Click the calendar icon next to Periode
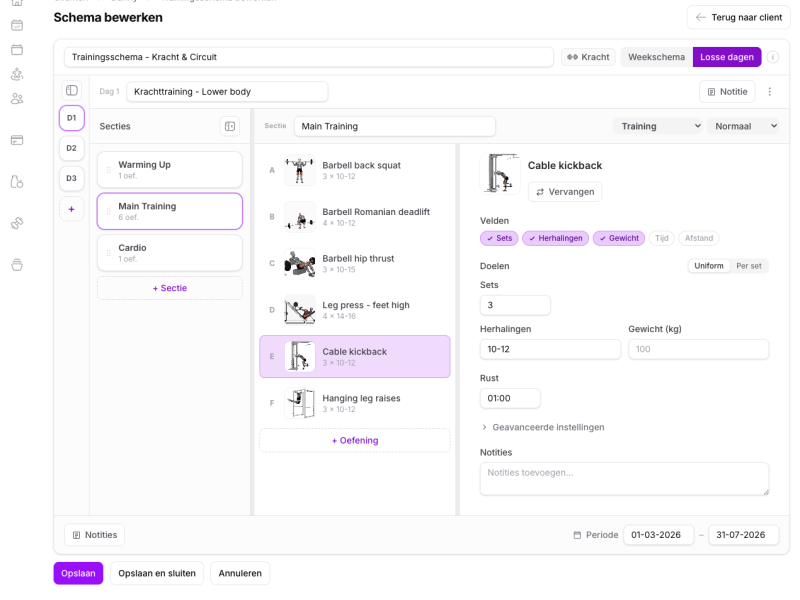 [577, 535]
